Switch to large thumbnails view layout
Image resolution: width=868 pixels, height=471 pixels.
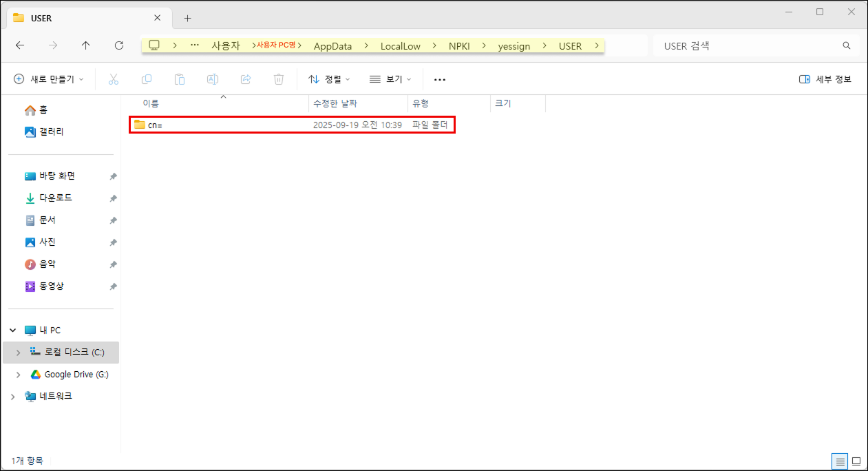(856, 461)
